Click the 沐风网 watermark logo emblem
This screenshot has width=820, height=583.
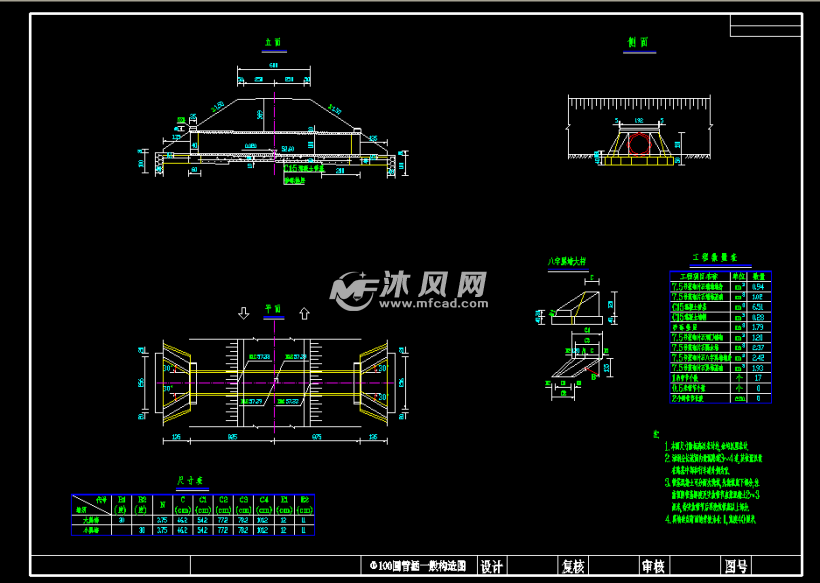353,289
